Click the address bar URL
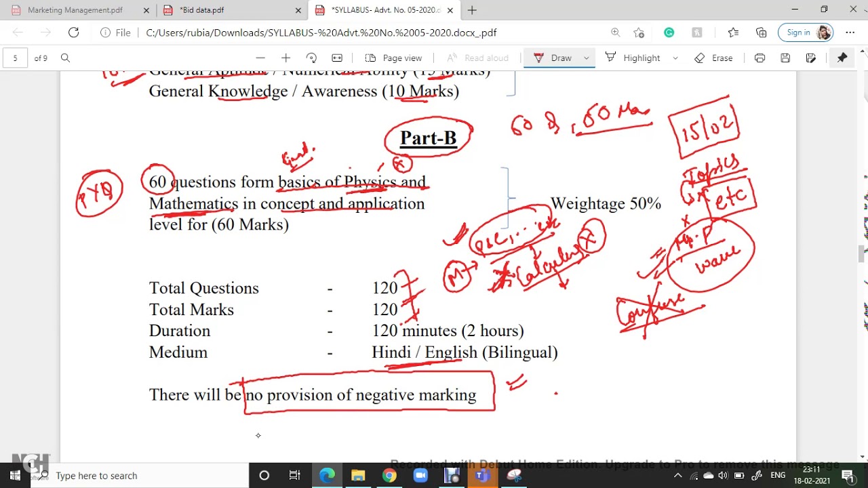Viewport: 868px width, 488px height. pos(321,33)
